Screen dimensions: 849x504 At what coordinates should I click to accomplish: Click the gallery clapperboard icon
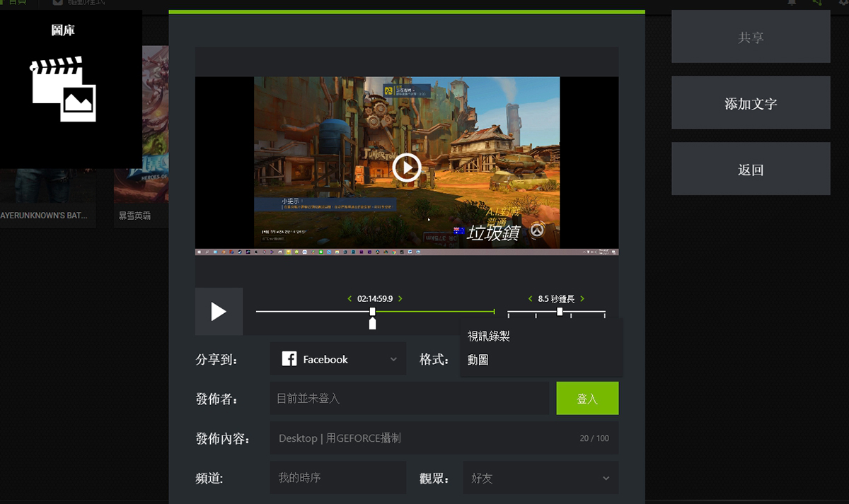click(x=62, y=89)
